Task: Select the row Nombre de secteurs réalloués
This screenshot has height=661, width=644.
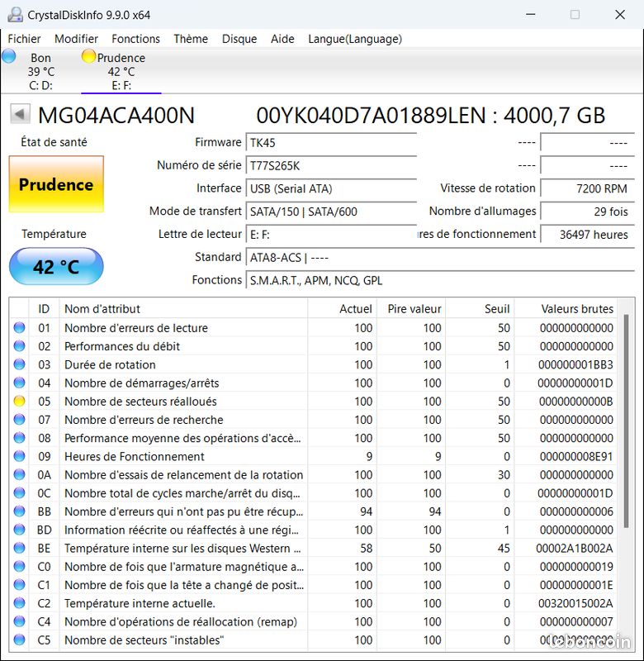Action: coord(314,402)
